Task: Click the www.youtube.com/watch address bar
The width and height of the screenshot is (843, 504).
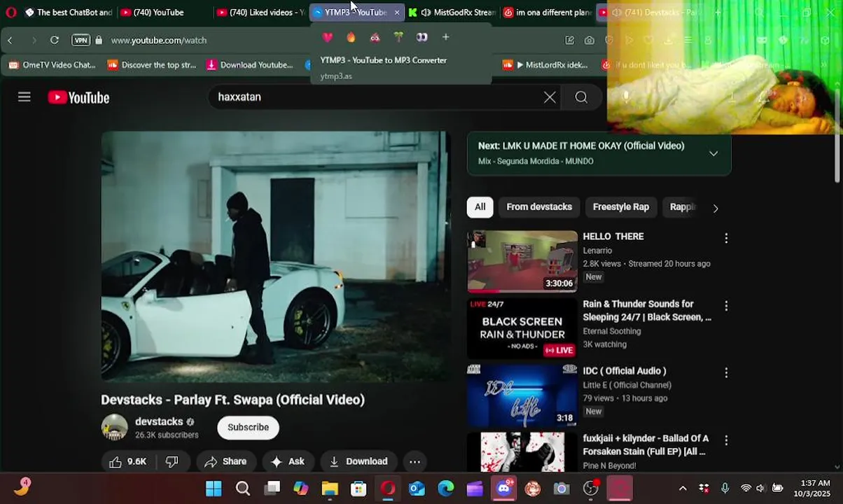Action: pyautogui.click(x=159, y=40)
